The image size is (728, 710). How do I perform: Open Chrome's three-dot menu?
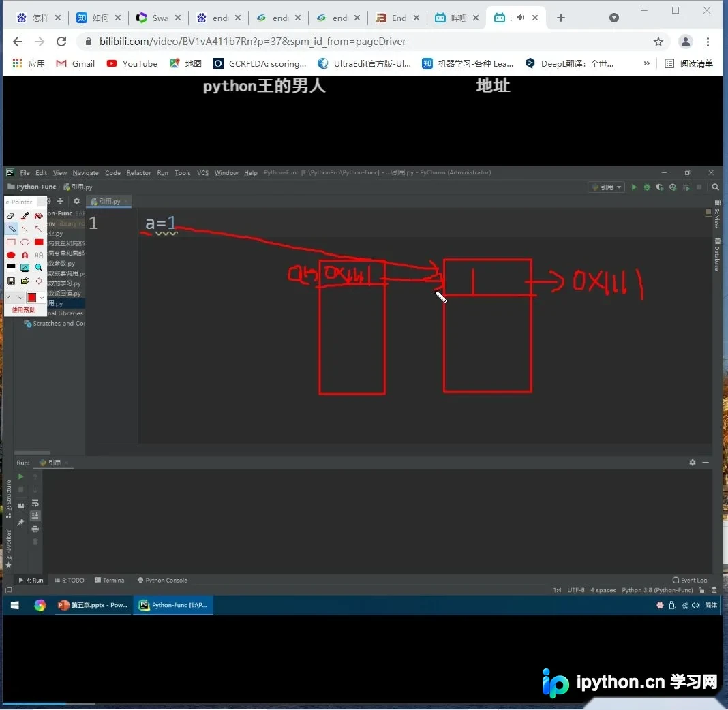point(708,42)
